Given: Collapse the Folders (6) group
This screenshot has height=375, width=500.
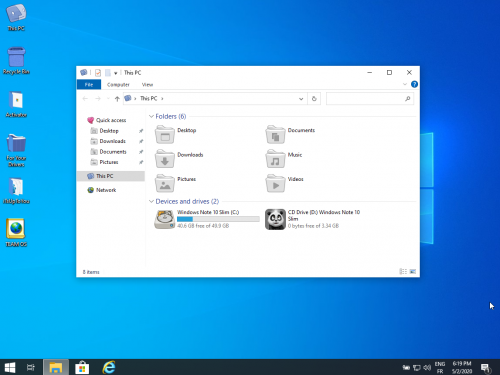Looking at the screenshot, I should [x=151, y=116].
